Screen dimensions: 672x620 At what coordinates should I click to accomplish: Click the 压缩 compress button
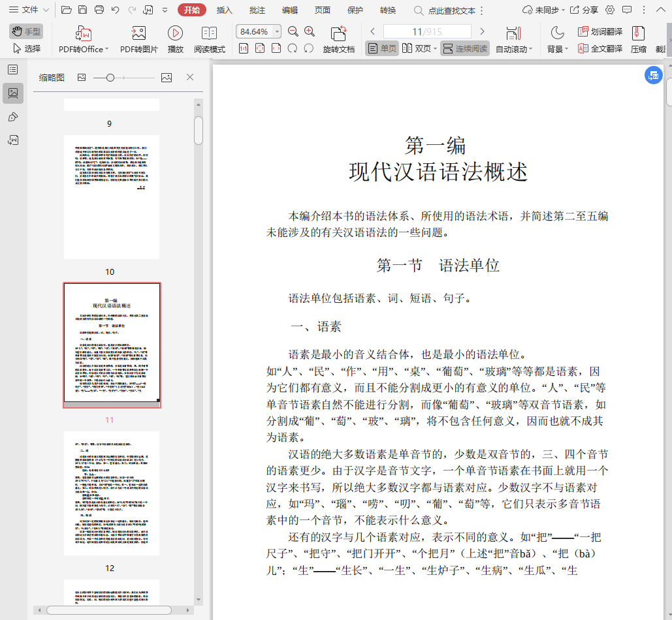tap(638, 39)
